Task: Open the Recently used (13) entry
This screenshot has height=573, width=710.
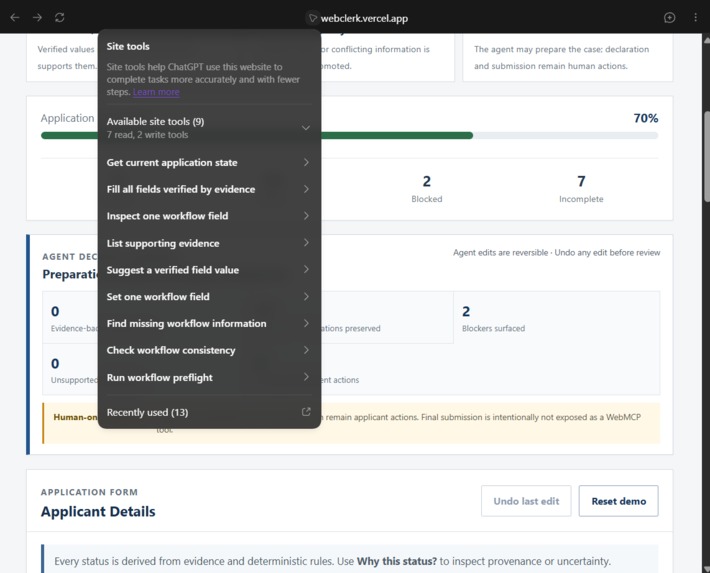Action: pyautogui.click(x=209, y=412)
